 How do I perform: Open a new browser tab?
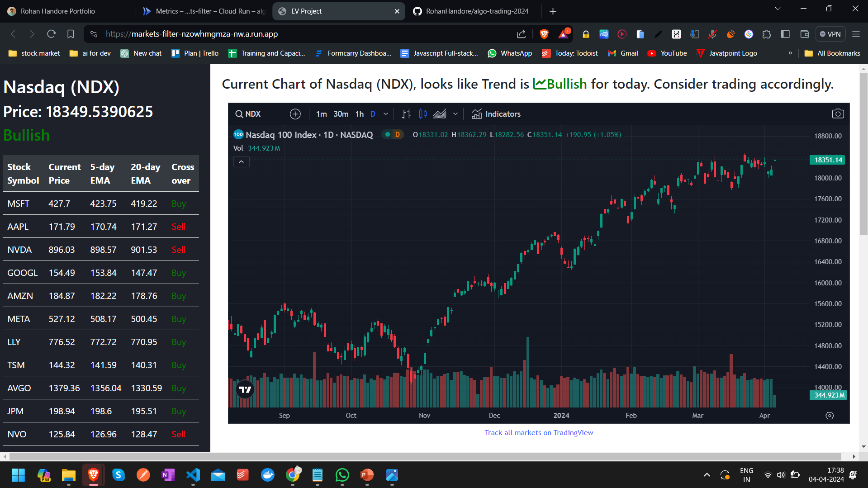pyautogui.click(x=553, y=11)
